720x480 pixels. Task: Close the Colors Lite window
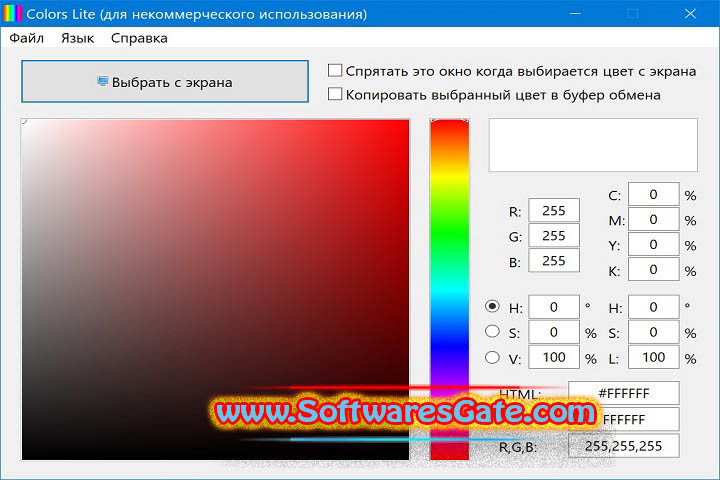pos(690,13)
